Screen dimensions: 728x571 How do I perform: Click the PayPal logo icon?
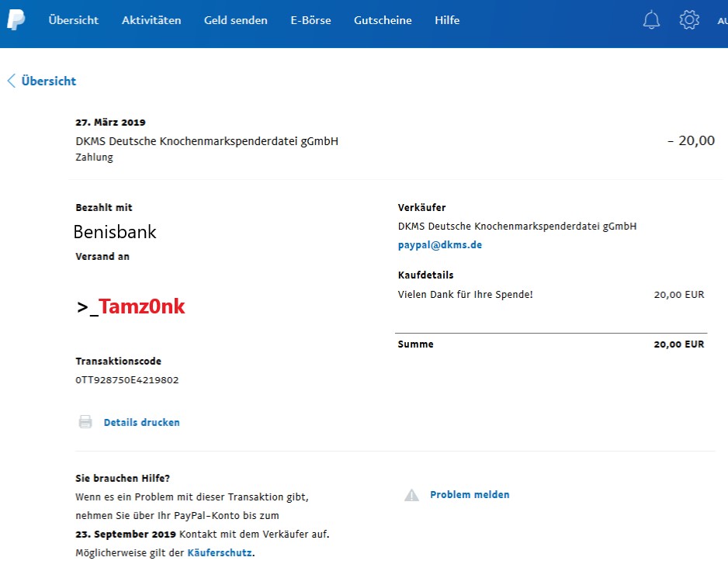16,19
